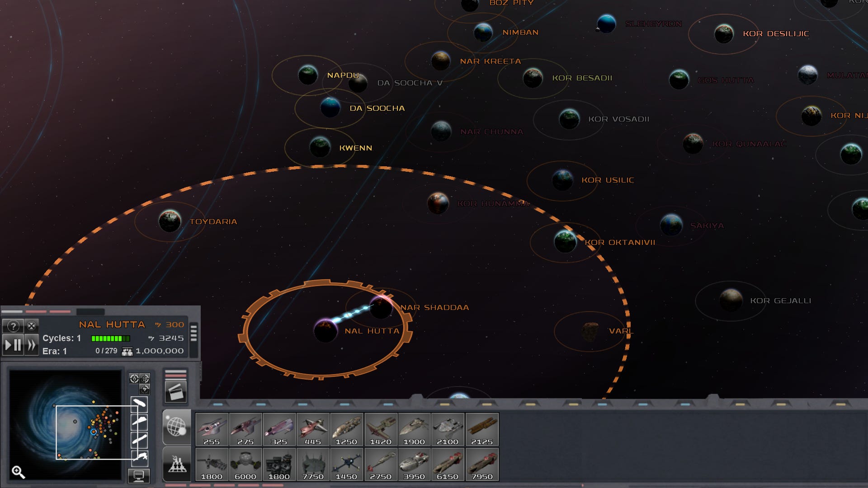The width and height of the screenshot is (868, 488).
Task: Switch to ground structures build tab
Action: [176, 464]
